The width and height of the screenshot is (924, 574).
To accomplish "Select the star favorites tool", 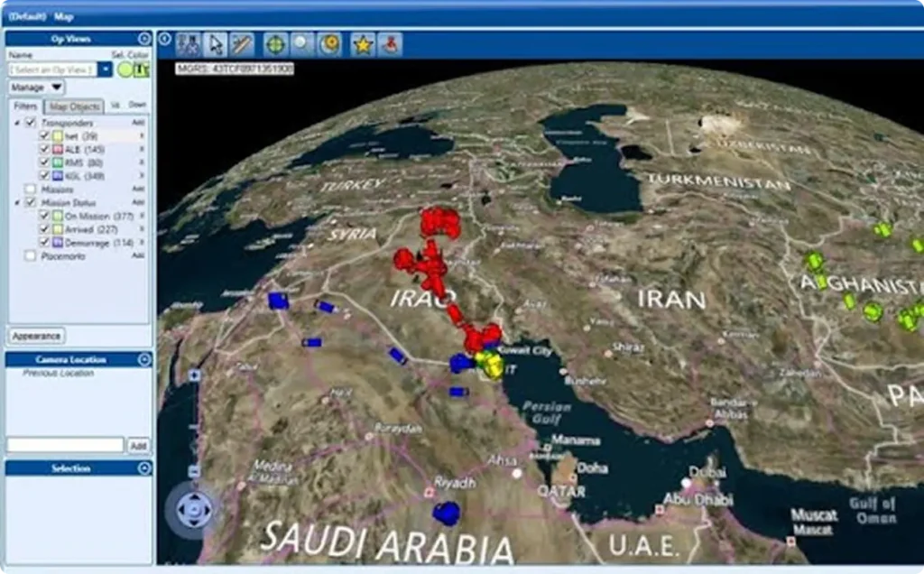I will point(361,43).
